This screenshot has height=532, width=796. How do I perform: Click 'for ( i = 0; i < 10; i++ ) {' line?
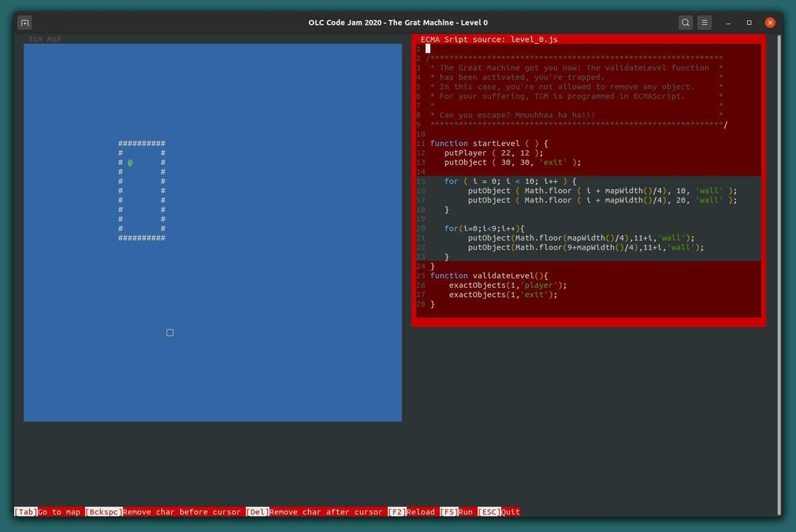tap(511, 181)
